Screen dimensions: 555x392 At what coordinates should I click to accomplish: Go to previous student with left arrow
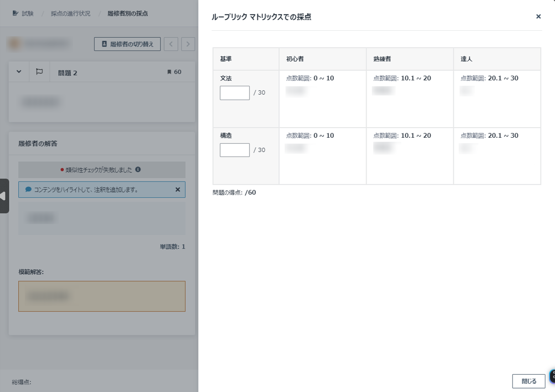(x=171, y=44)
